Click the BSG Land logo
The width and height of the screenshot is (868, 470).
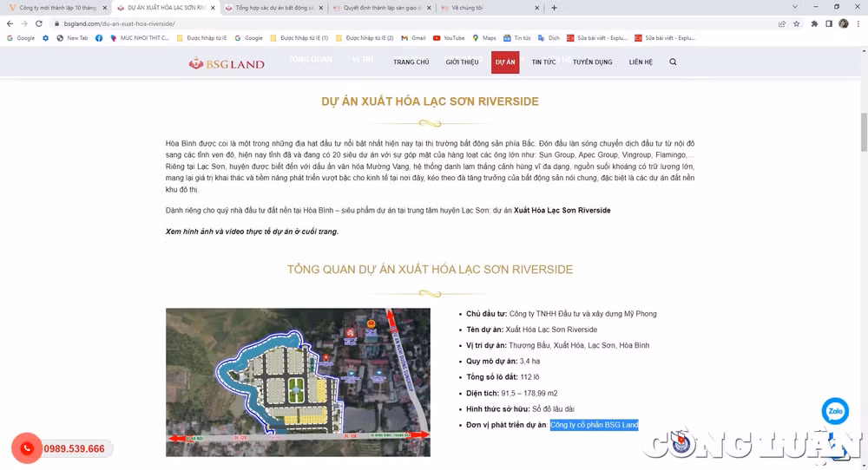pyautogui.click(x=227, y=63)
